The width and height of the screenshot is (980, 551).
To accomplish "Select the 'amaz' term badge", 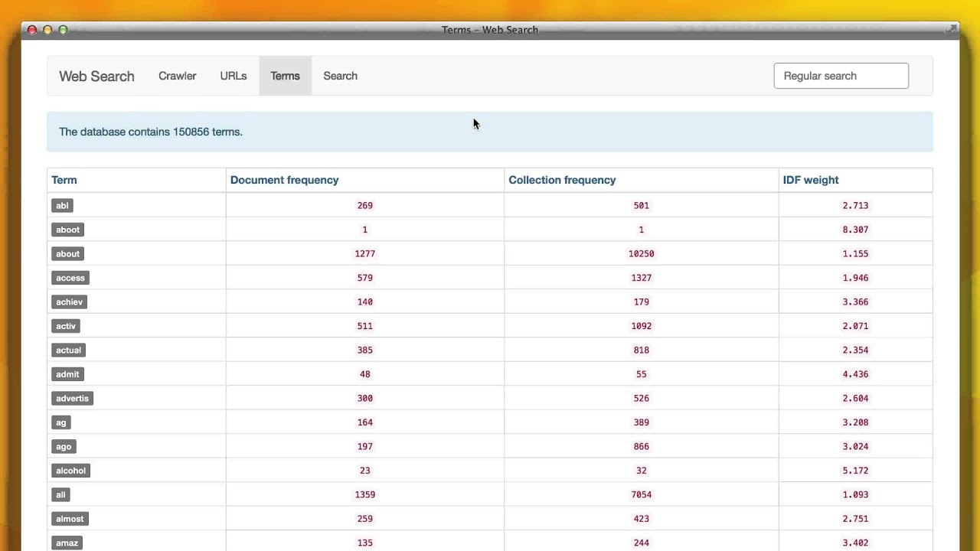I will (x=67, y=543).
